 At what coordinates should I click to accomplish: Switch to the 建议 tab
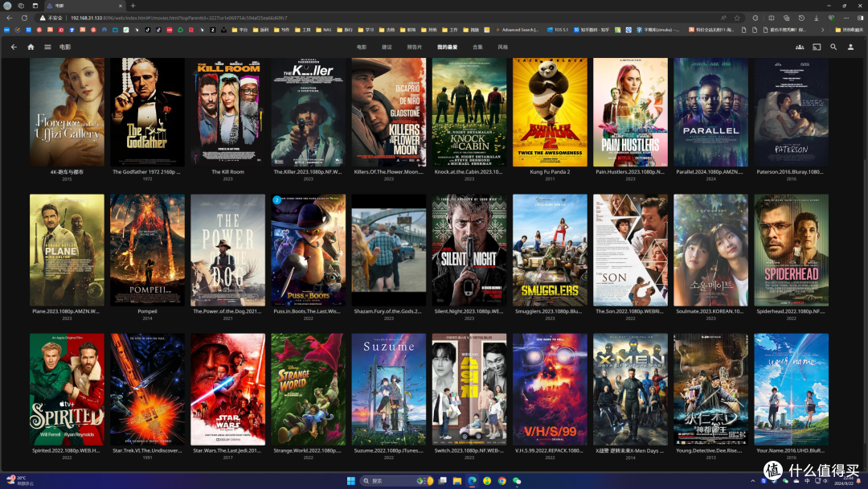(387, 47)
